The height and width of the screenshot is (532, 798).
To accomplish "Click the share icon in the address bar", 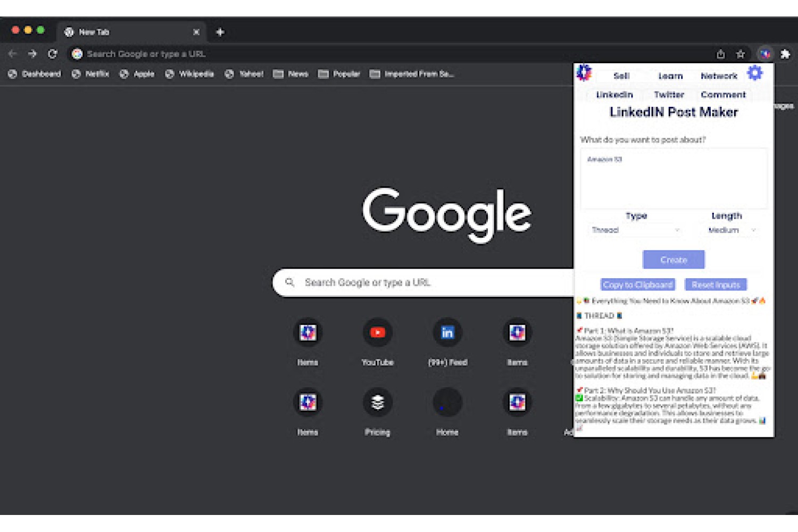I will [720, 54].
